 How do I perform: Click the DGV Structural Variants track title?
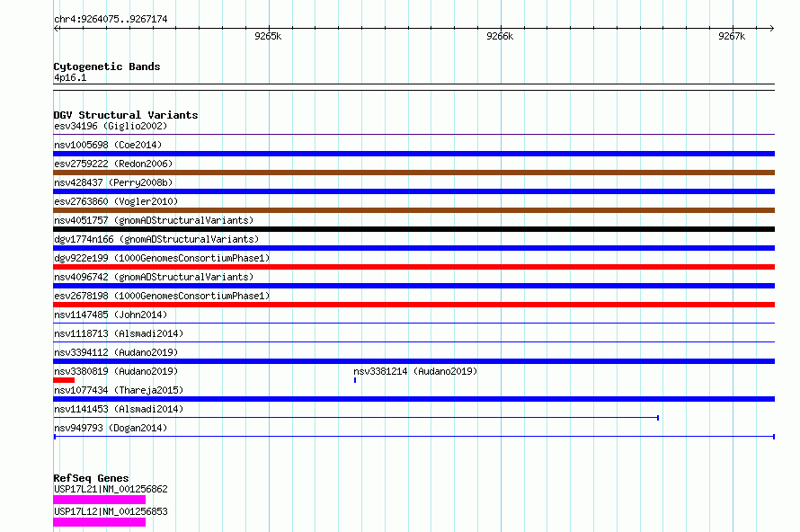coord(126,115)
